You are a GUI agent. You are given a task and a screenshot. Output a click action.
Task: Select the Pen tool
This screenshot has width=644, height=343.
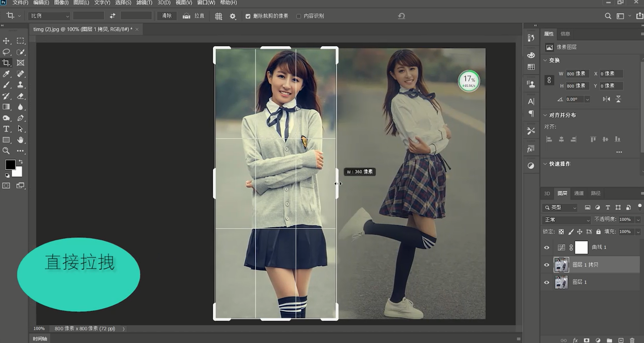(x=21, y=118)
